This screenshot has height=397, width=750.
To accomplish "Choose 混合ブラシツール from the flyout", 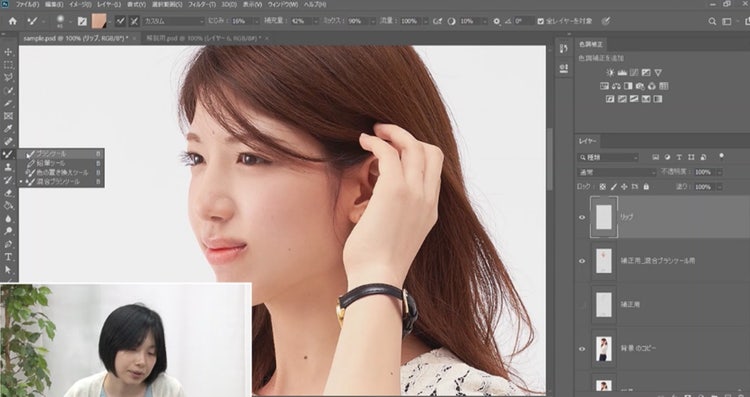I will tap(61, 182).
